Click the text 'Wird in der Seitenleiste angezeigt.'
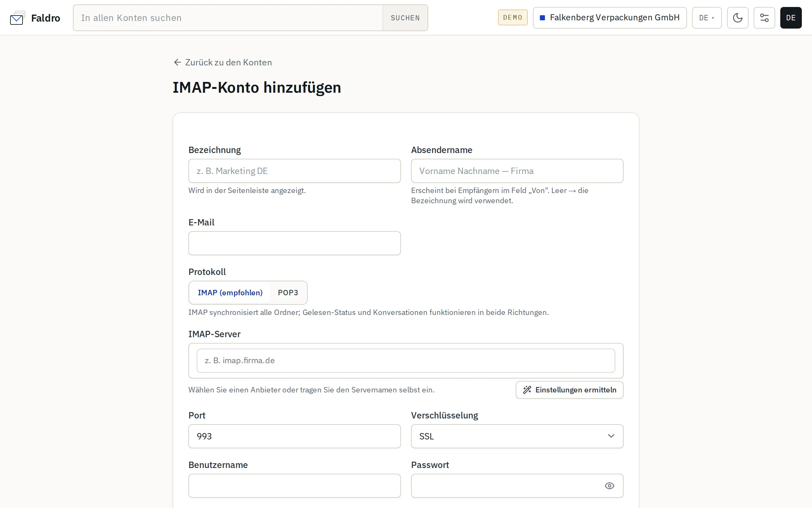This screenshot has height=508, width=812. coord(247,190)
